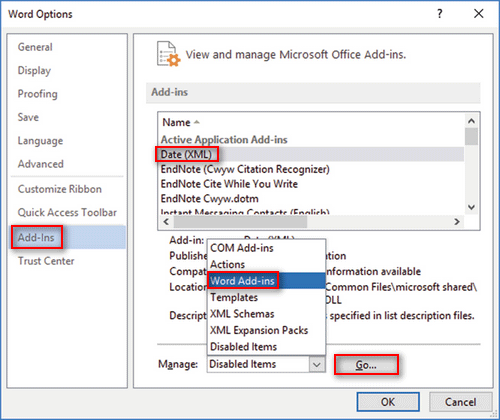Open Trust Center settings
500x420 pixels.
(46, 261)
